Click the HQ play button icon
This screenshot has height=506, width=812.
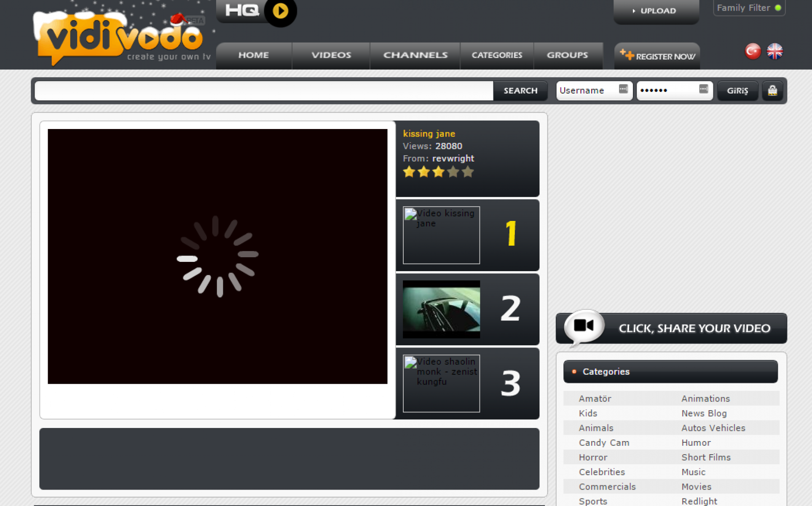point(280,11)
